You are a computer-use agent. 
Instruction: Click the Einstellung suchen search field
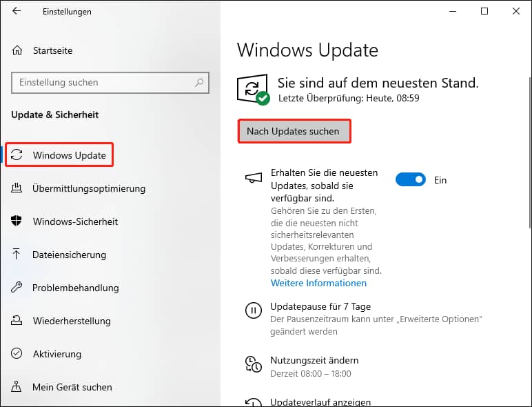pyautogui.click(x=110, y=83)
